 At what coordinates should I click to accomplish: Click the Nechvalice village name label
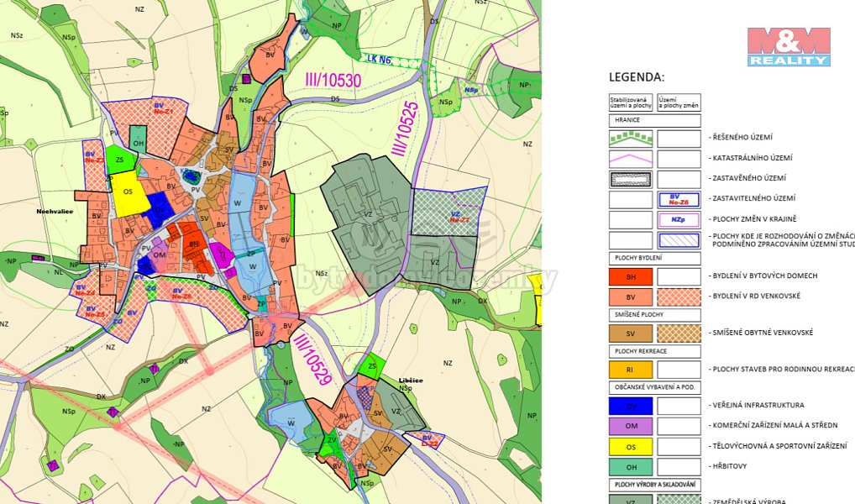(x=55, y=211)
